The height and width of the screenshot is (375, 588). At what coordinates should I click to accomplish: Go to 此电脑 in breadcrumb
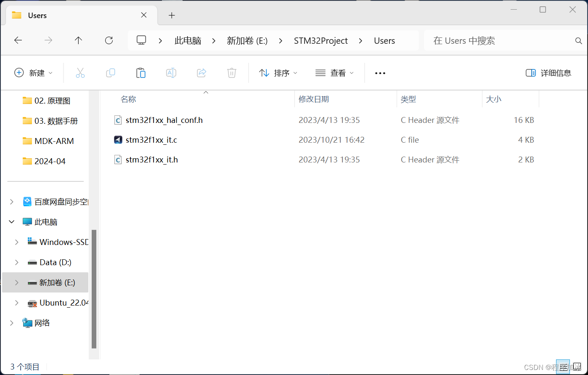(188, 41)
